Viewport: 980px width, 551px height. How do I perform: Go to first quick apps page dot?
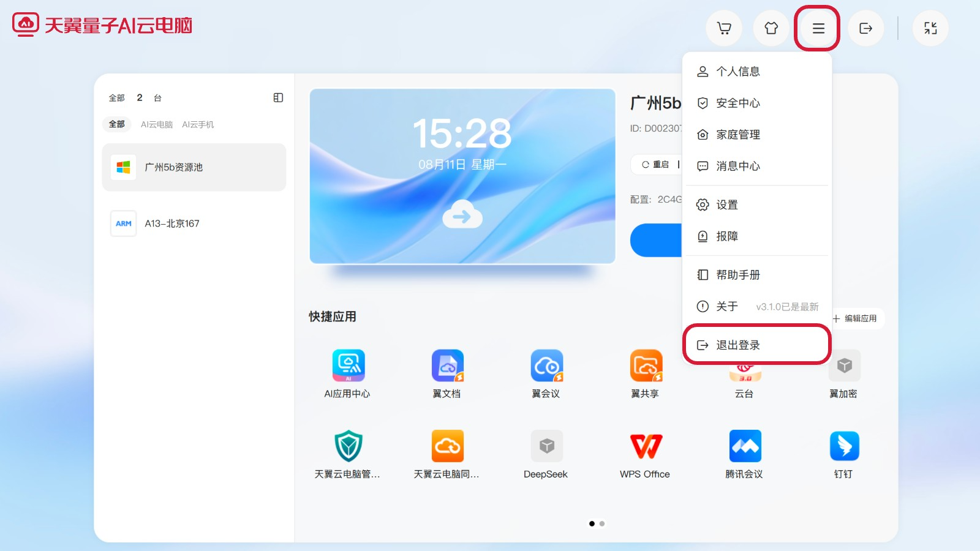pyautogui.click(x=592, y=523)
